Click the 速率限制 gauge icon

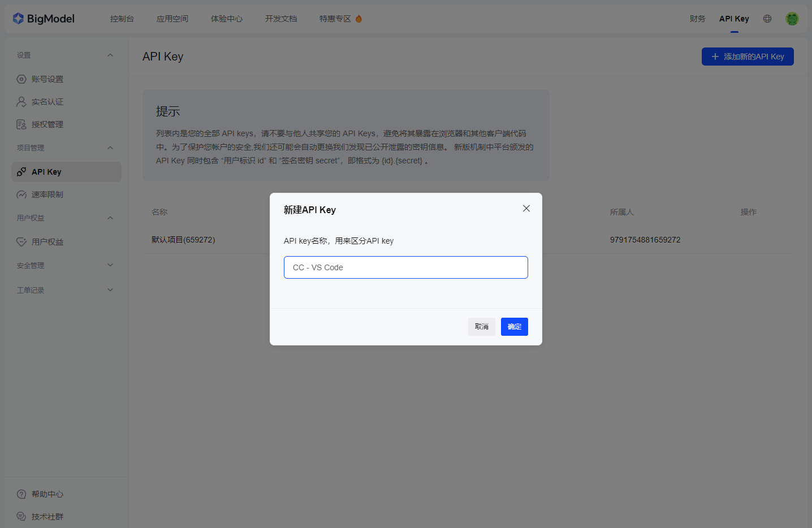[21, 194]
